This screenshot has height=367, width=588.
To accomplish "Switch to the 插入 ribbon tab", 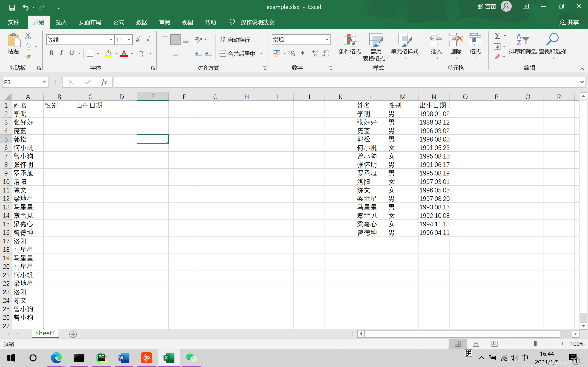I will (62, 22).
